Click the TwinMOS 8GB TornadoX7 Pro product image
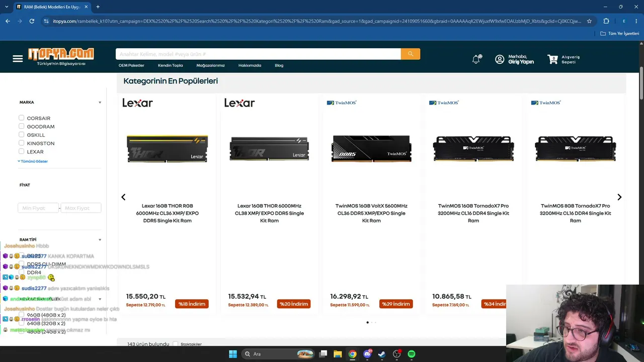This screenshot has height=362, width=644. [x=575, y=149]
